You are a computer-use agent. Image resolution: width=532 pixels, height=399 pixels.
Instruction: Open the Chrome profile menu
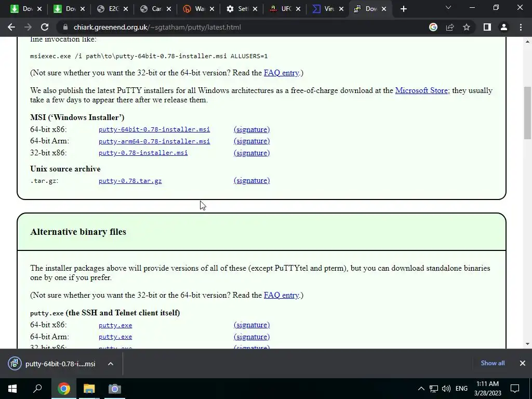pos(504,27)
